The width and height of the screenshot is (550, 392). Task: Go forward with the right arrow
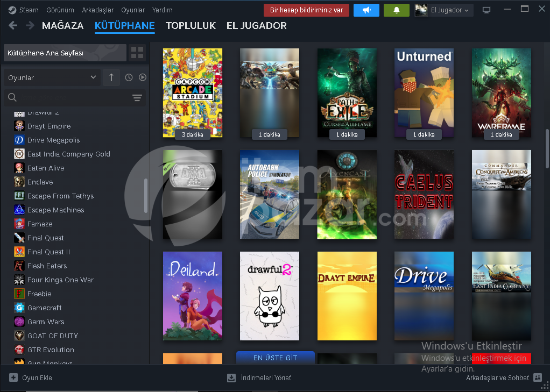click(x=30, y=26)
